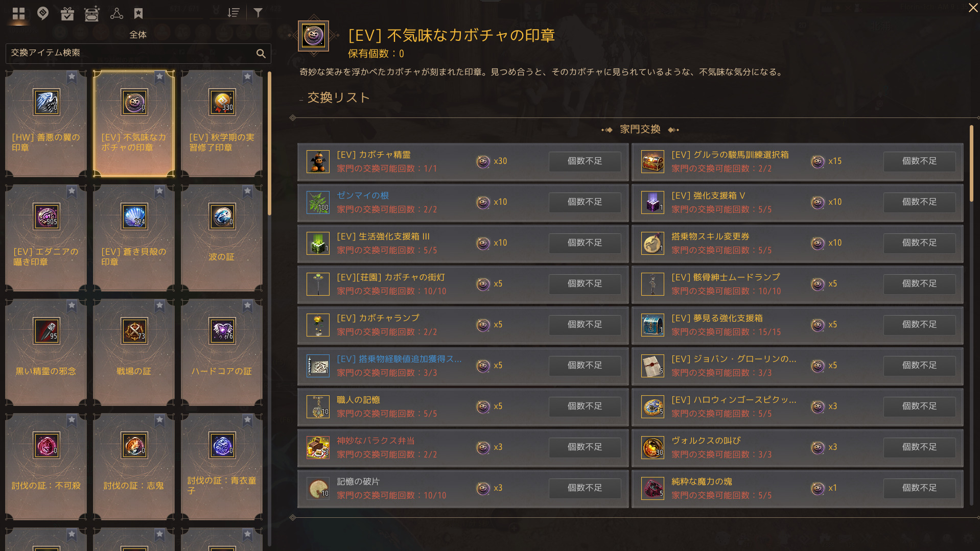Image resolution: width=980 pixels, height=551 pixels.
Task: Click the カボチャ精霊 item icon
Action: [318, 162]
